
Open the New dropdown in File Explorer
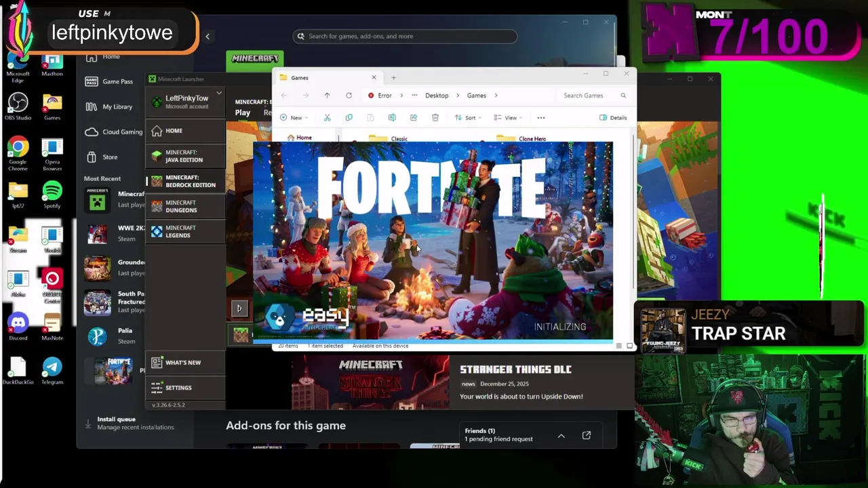pyautogui.click(x=294, y=117)
